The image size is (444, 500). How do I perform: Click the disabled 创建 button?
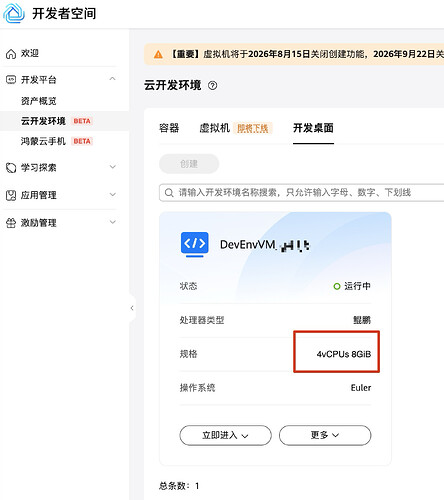[x=189, y=164]
